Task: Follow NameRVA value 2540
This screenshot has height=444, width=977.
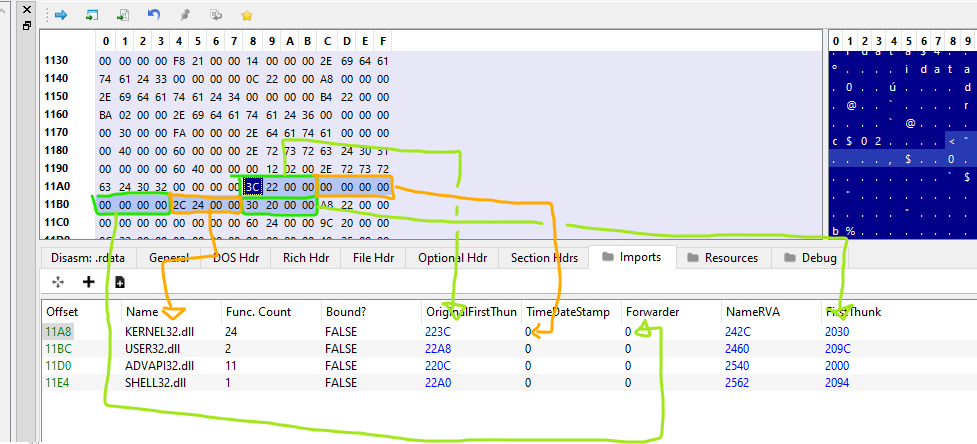Action: pyautogui.click(x=737, y=366)
